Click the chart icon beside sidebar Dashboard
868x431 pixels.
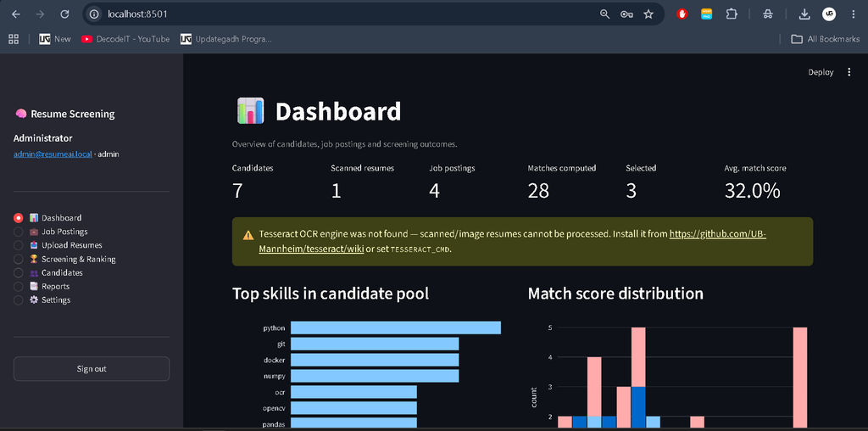34,218
